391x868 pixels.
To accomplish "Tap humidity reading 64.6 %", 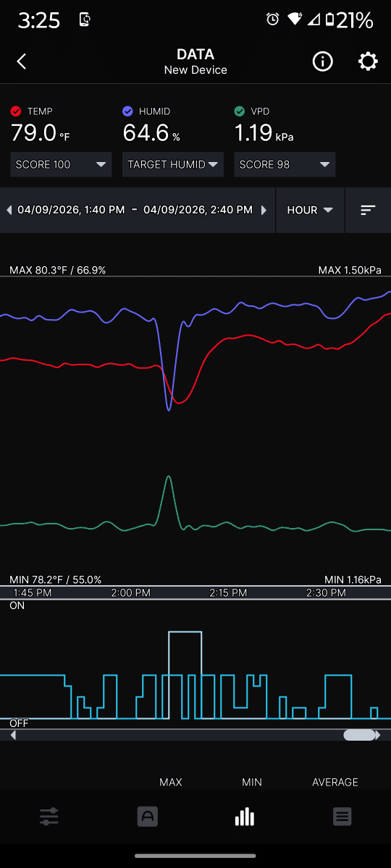I will [151, 133].
